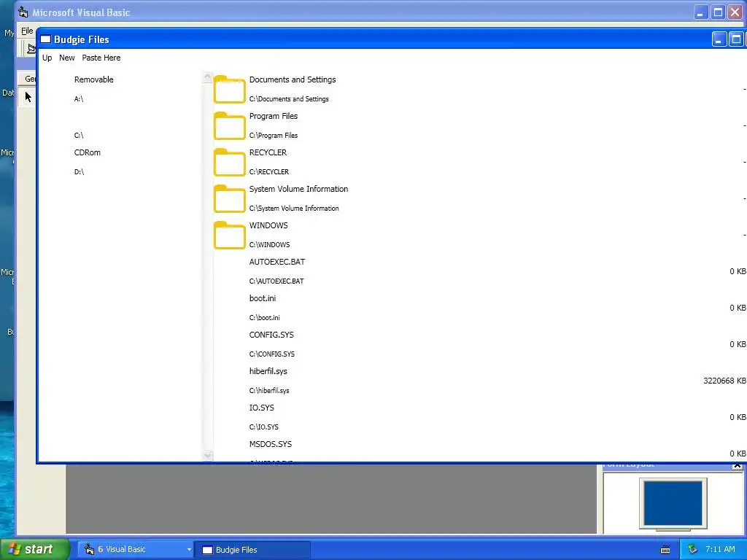Select the IO.SYS file
Viewport: 747px width, 560px height.
pyautogui.click(x=262, y=408)
